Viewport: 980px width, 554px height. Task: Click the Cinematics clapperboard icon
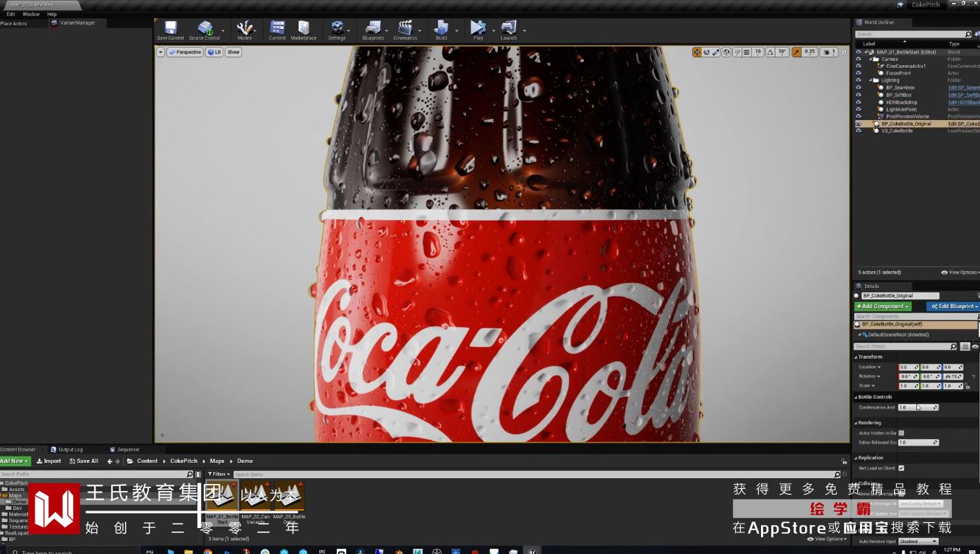click(405, 28)
